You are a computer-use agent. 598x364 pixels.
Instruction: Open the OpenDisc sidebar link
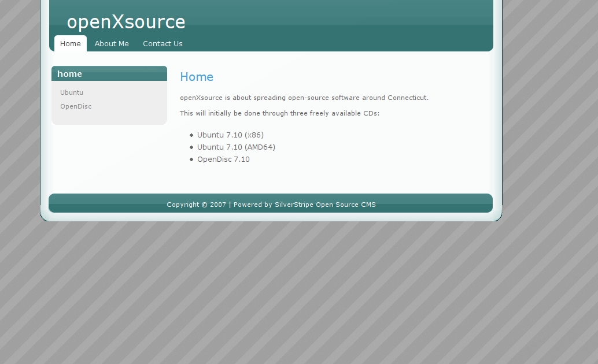tap(76, 106)
